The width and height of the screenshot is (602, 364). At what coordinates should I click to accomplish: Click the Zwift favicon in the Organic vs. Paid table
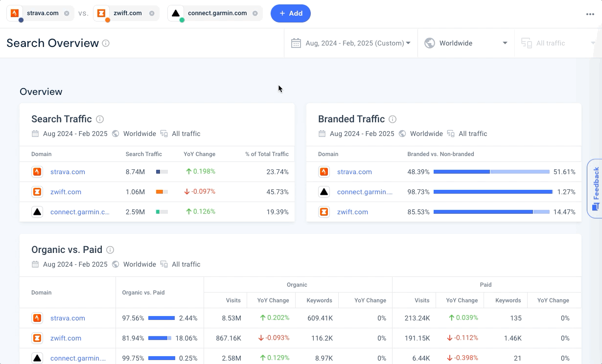[37, 338]
